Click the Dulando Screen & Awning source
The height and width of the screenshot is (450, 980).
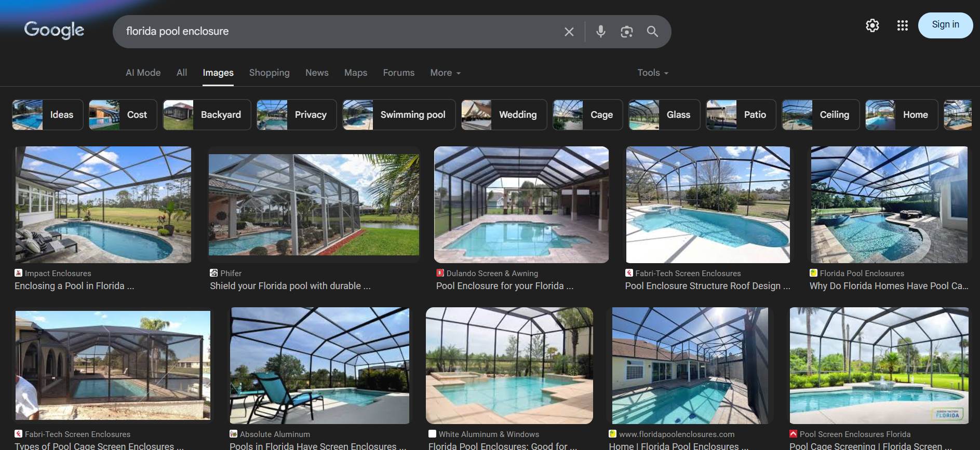pyautogui.click(x=492, y=274)
